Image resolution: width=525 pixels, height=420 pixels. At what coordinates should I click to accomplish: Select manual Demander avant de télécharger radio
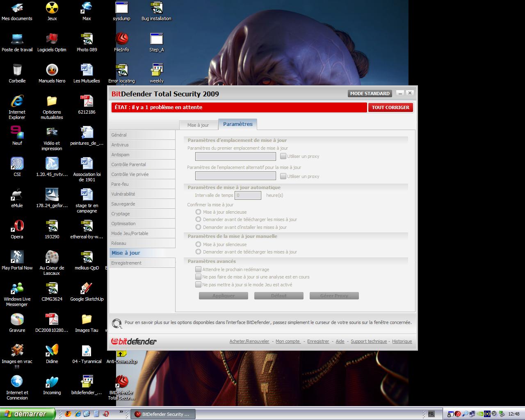(x=199, y=252)
